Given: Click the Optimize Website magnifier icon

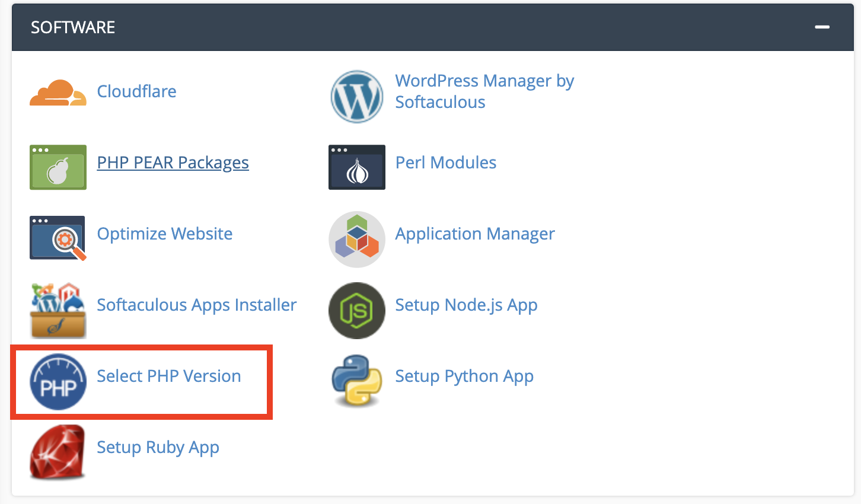Looking at the screenshot, I should coord(58,238).
